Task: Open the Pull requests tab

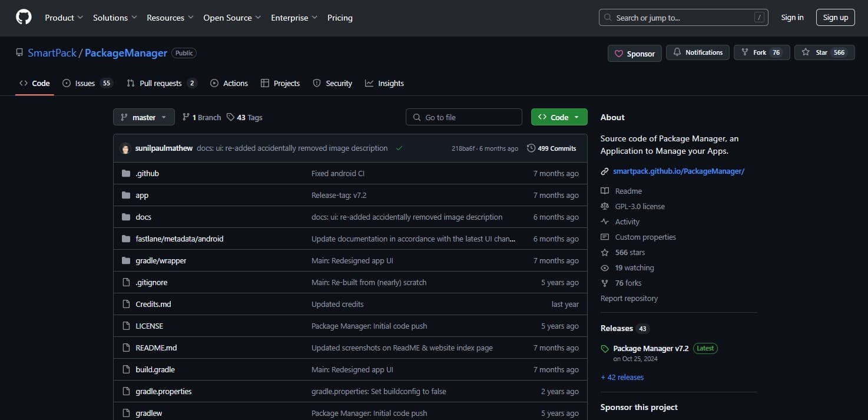Action: (x=161, y=83)
